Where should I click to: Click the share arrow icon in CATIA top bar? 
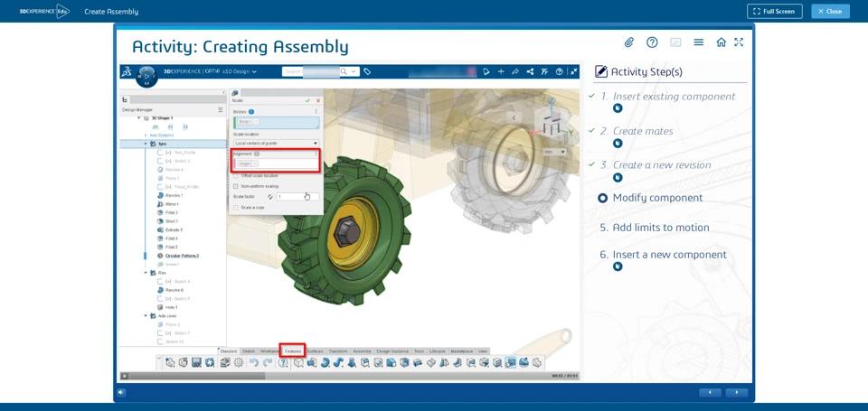coord(515,71)
